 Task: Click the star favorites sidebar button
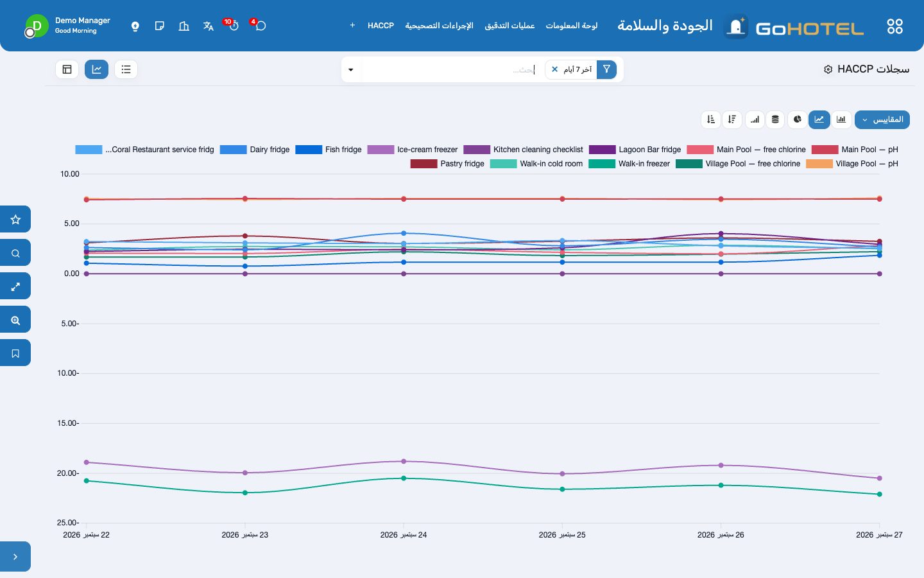[15, 220]
